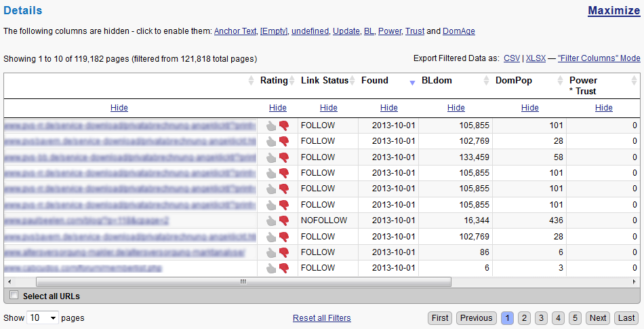Export filtered data as CSV
644x329 pixels.
click(512, 58)
